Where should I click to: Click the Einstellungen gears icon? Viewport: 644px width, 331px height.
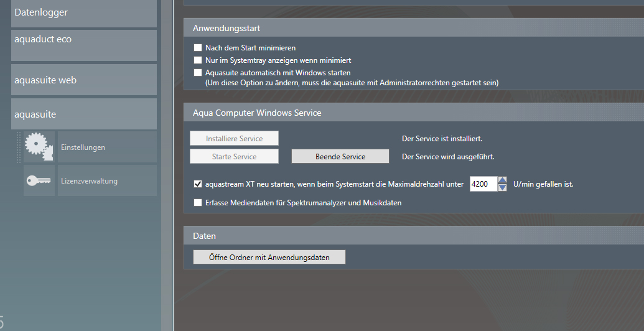pyautogui.click(x=39, y=147)
